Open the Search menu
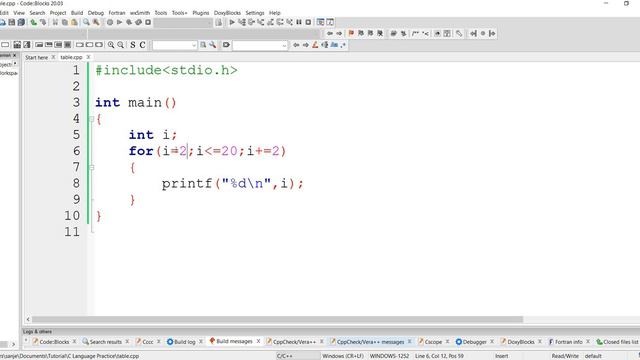This screenshot has height=360, width=640. 37,13
